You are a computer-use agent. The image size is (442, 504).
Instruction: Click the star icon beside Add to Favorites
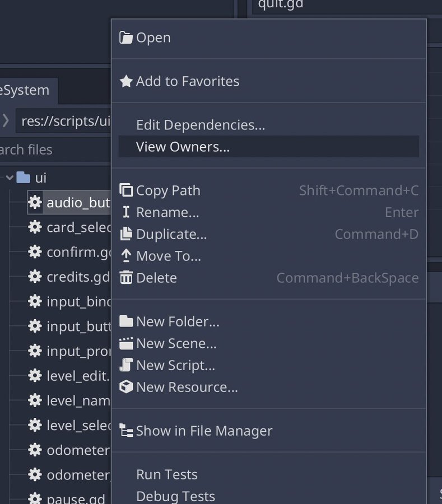point(126,81)
